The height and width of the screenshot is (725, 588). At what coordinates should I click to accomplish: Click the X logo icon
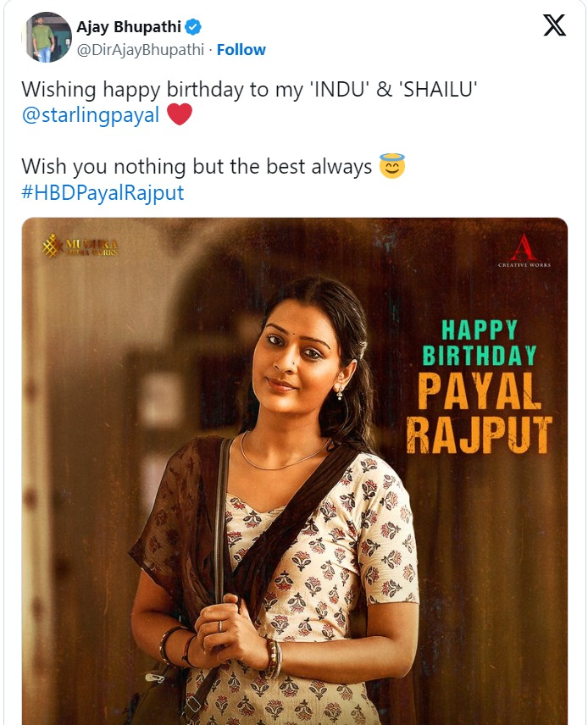pyautogui.click(x=554, y=25)
